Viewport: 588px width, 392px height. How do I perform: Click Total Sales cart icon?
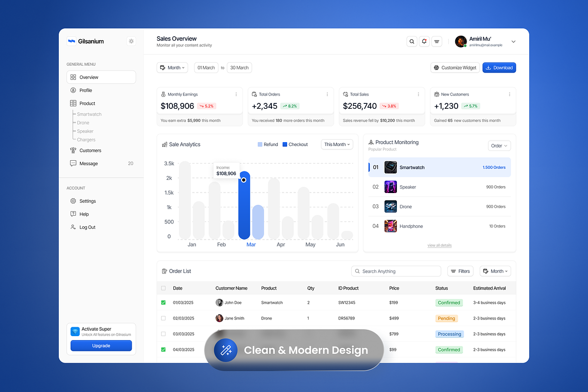(x=346, y=94)
